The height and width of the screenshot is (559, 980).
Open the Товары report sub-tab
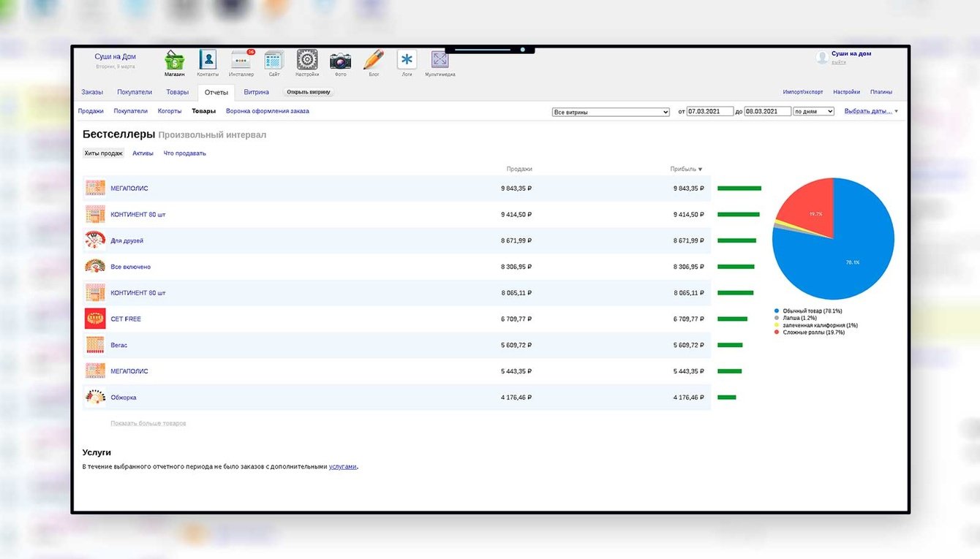tap(203, 111)
